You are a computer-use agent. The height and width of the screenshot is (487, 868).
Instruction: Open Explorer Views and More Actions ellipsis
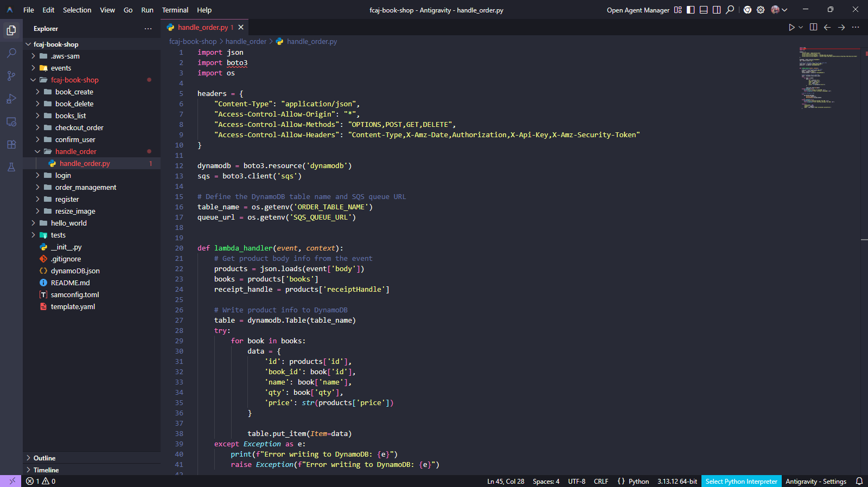[x=148, y=29]
